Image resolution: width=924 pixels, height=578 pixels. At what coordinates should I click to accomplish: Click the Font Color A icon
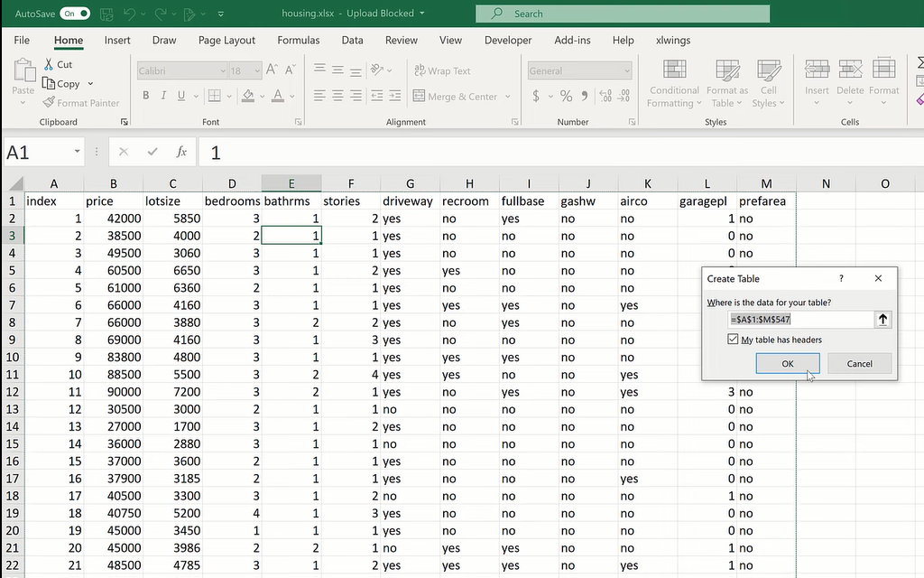[278, 96]
